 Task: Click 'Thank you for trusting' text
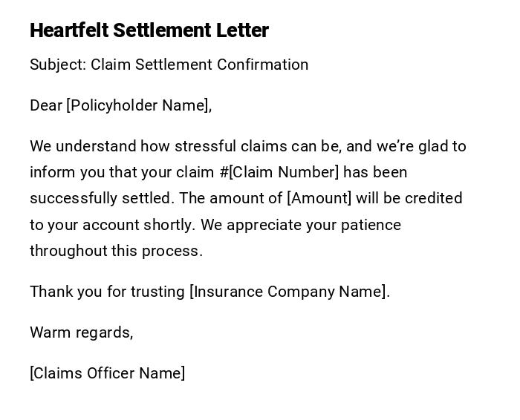[107, 292]
